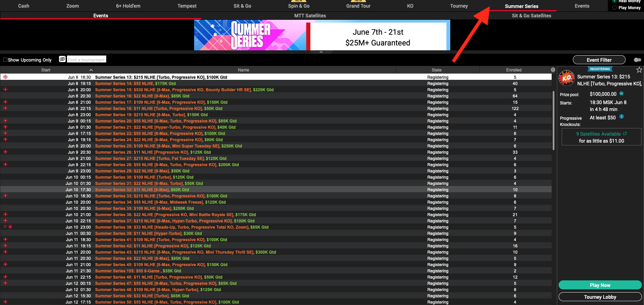Viewport: 644px width, 305px height.
Task: Collapse the Summer Series banner with the chevron
Action: (x=321, y=52)
